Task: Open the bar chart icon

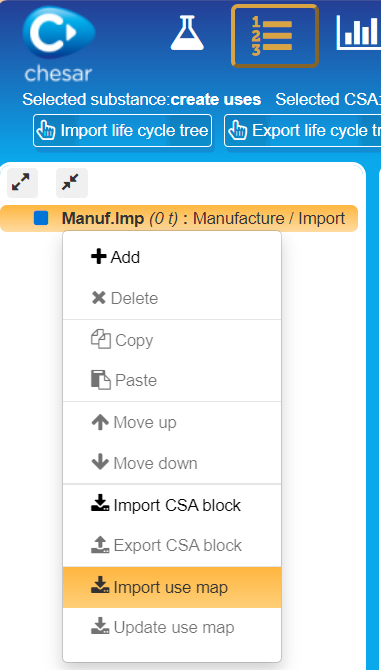Action: (x=359, y=32)
